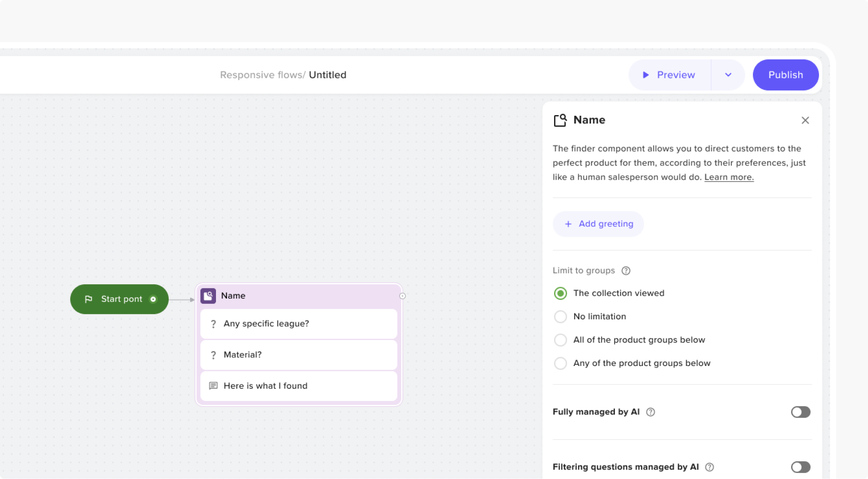Screen dimensions: 868x479
Task: Click the plus icon in Add greeting
Action: [568, 224]
